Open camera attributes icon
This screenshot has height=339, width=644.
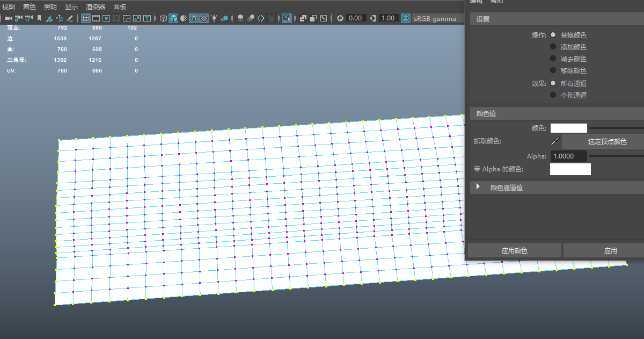[28, 18]
